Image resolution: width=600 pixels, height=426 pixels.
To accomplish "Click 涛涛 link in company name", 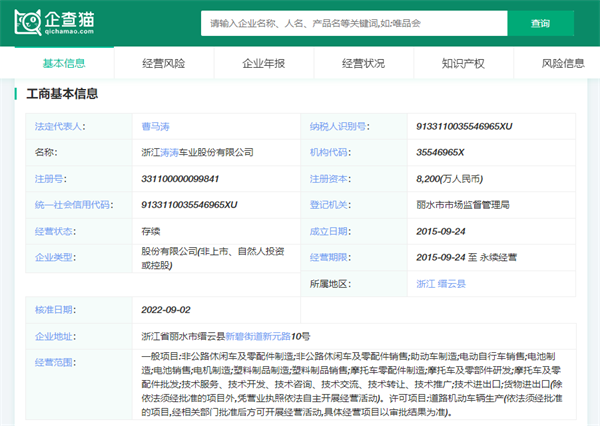I will 169,152.
